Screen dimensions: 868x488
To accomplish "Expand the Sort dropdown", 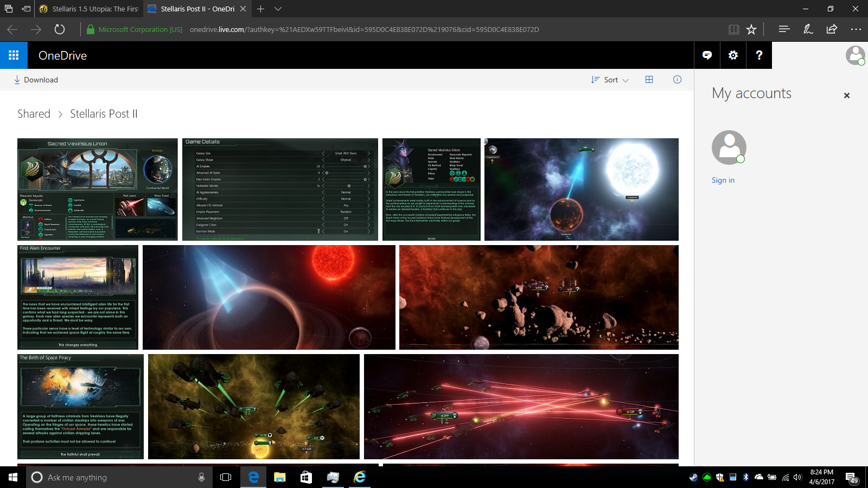I will [x=610, y=80].
